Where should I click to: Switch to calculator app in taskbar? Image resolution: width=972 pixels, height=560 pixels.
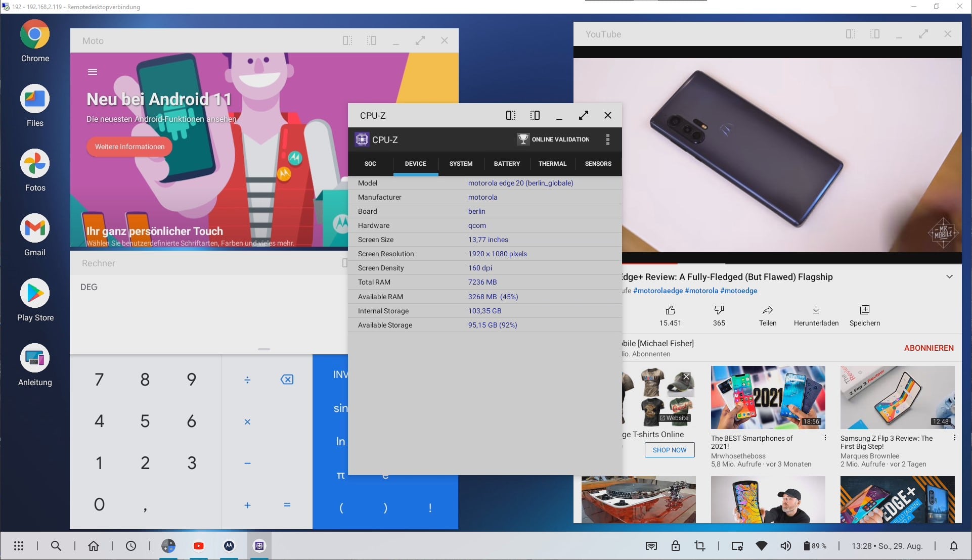(x=168, y=546)
